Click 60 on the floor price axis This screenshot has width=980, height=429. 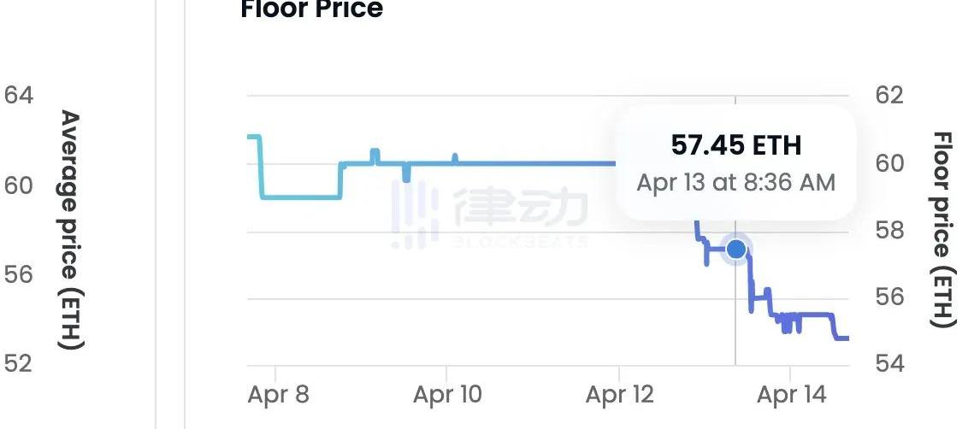889,162
